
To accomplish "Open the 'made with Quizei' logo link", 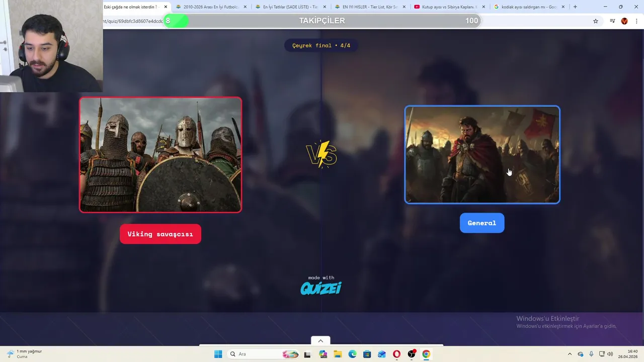I will (321, 285).
